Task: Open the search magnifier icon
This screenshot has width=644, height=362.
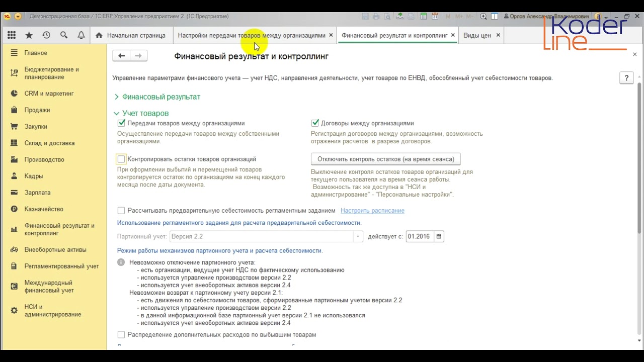Action: (x=64, y=35)
